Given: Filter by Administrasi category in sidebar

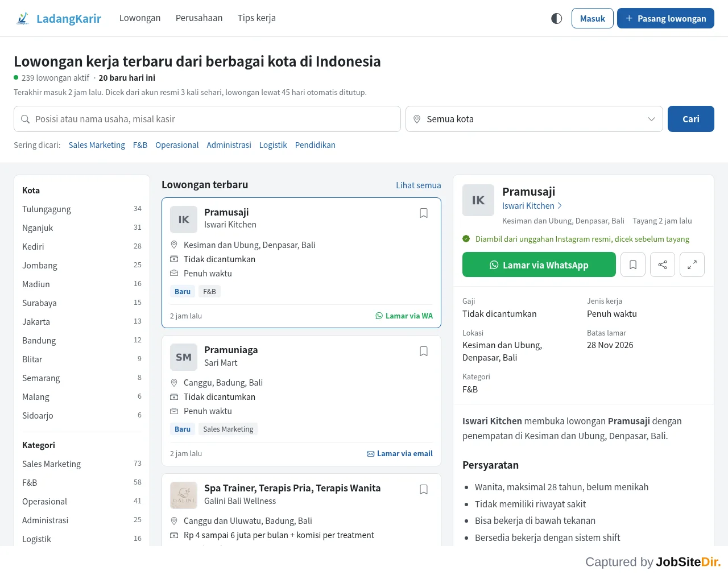Looking at the screenshot, I should click(82, 520).
